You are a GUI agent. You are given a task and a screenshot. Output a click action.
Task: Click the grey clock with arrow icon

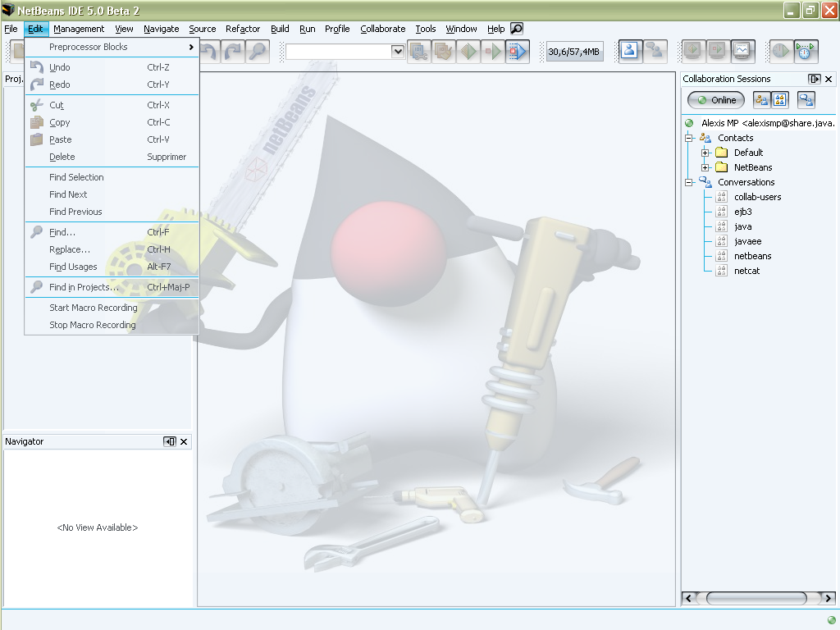click(781, 52)
